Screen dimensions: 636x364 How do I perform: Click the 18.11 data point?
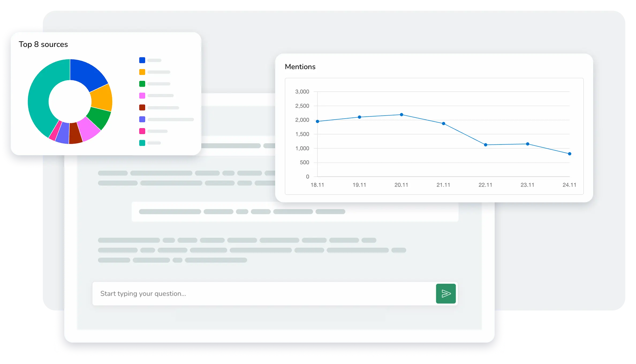point(317,121)
